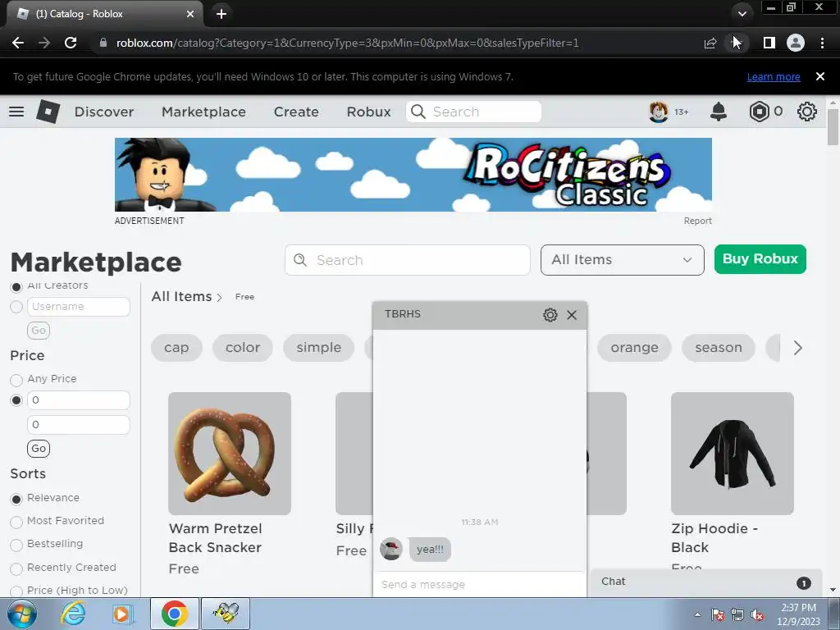Screen dimensions: 840x630
Task: Open the Roblox settings gear
Action: [807, 112]
